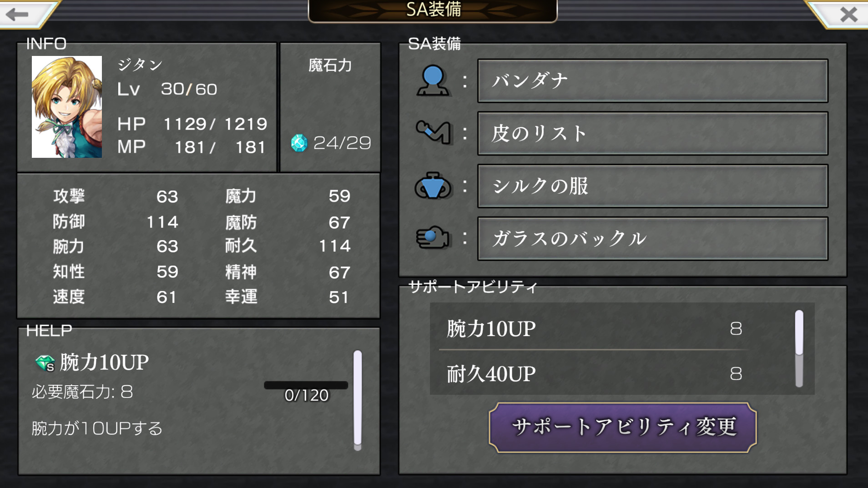Select 耐久40UP in support ability list
The width and height of the screenshot is (868, 488).
594,373
